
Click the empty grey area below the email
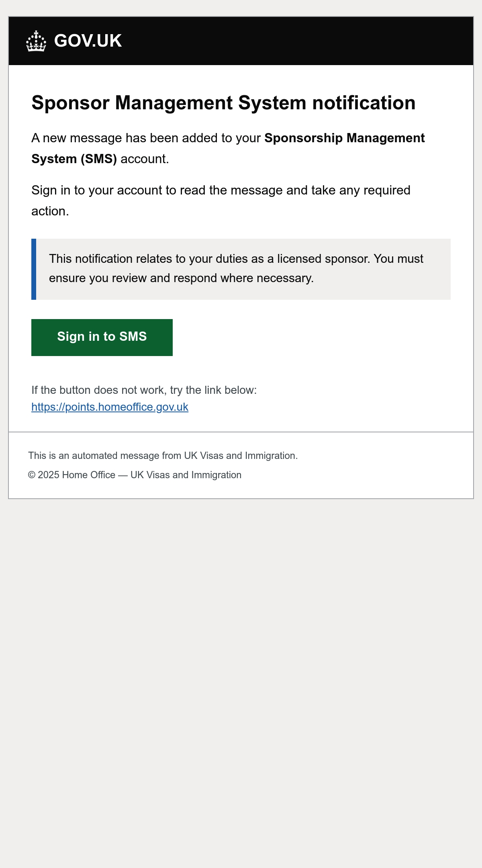click(241, 683)
